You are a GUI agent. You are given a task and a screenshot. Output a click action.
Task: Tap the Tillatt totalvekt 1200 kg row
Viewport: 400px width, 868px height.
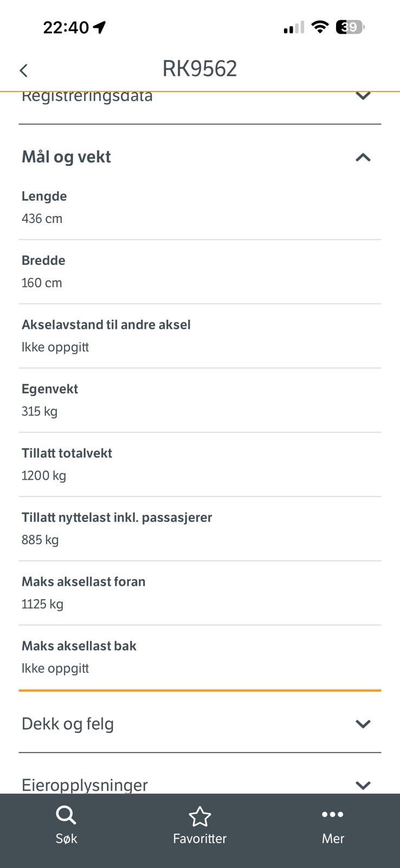[x=199, y=464]
